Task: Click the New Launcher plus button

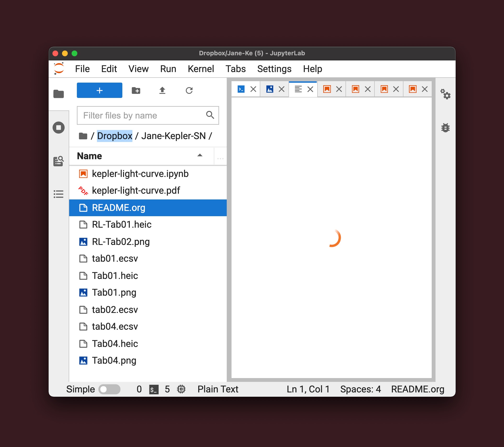Action: 99,90
